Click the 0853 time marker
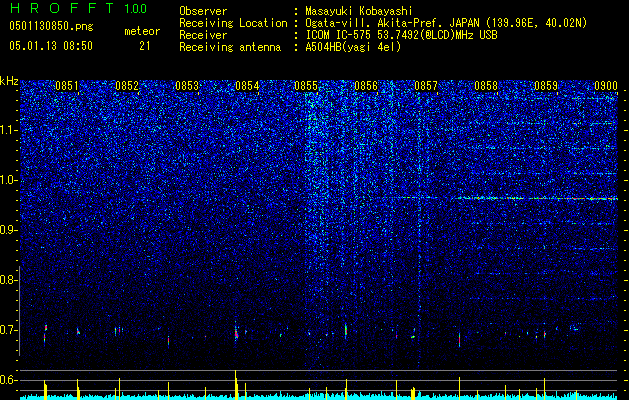 click(187, 86)
